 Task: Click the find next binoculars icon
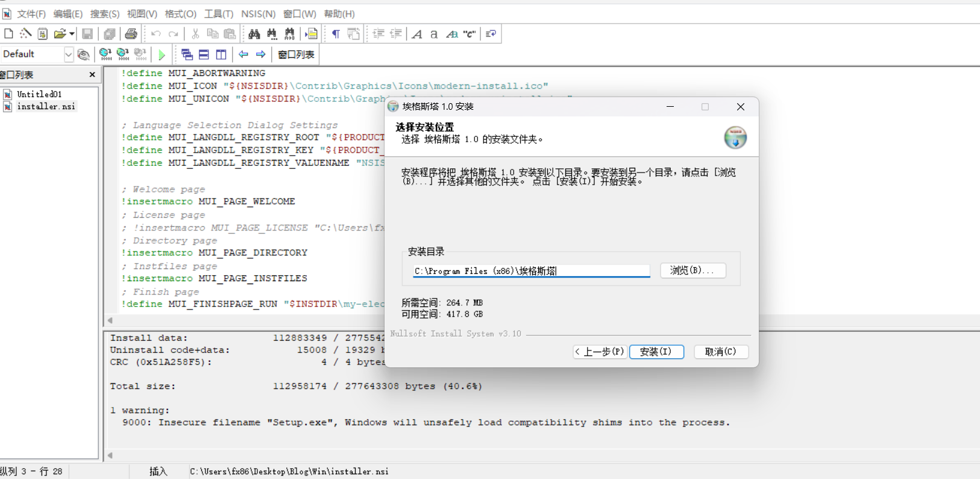272,34
